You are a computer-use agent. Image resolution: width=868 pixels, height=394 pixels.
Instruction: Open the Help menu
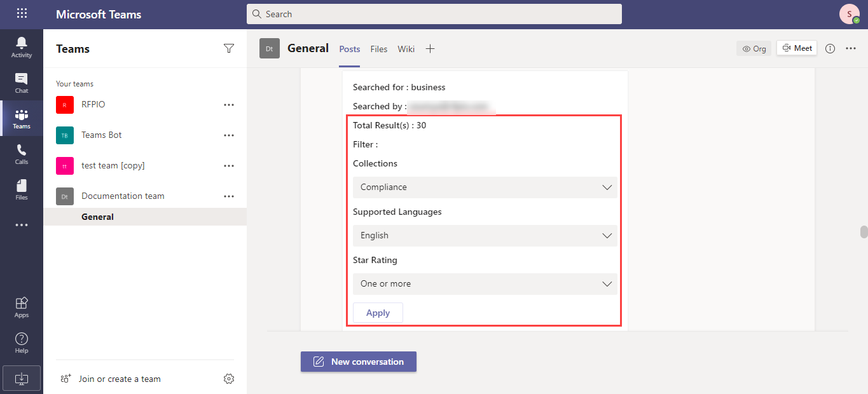tap(22, 342)
